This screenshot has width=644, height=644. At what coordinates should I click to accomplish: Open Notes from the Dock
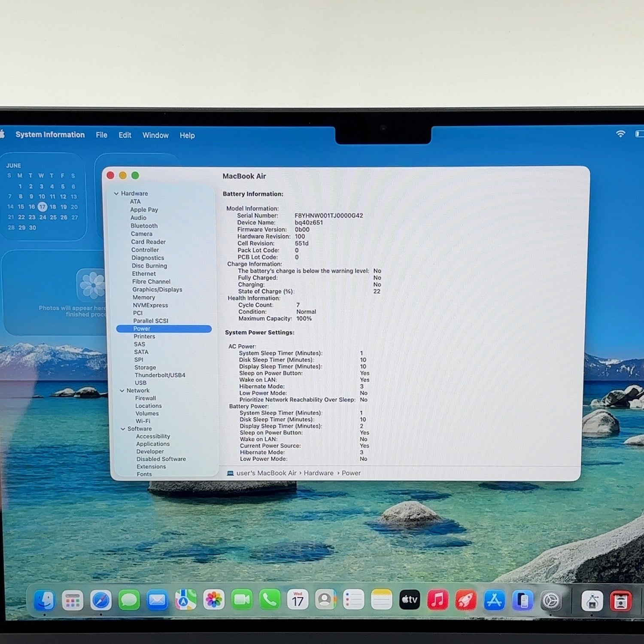pos(381,600)
